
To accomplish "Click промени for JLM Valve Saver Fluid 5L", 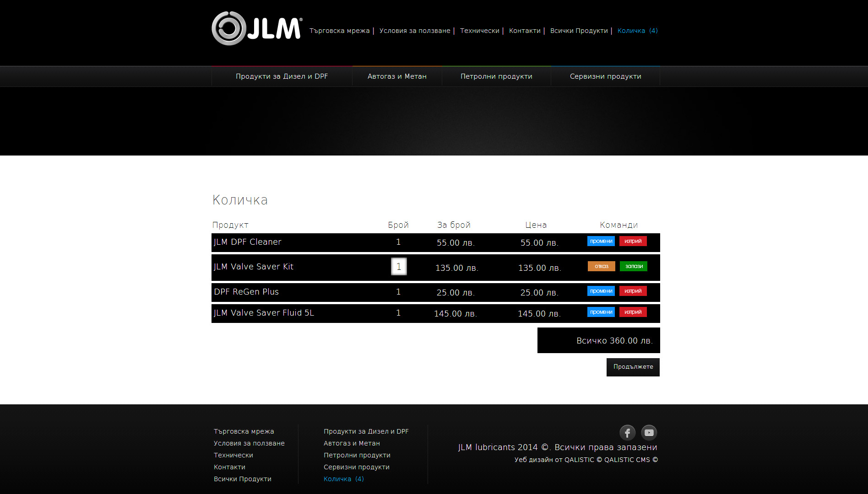I will pyautogui.click(x=601, y=312).
